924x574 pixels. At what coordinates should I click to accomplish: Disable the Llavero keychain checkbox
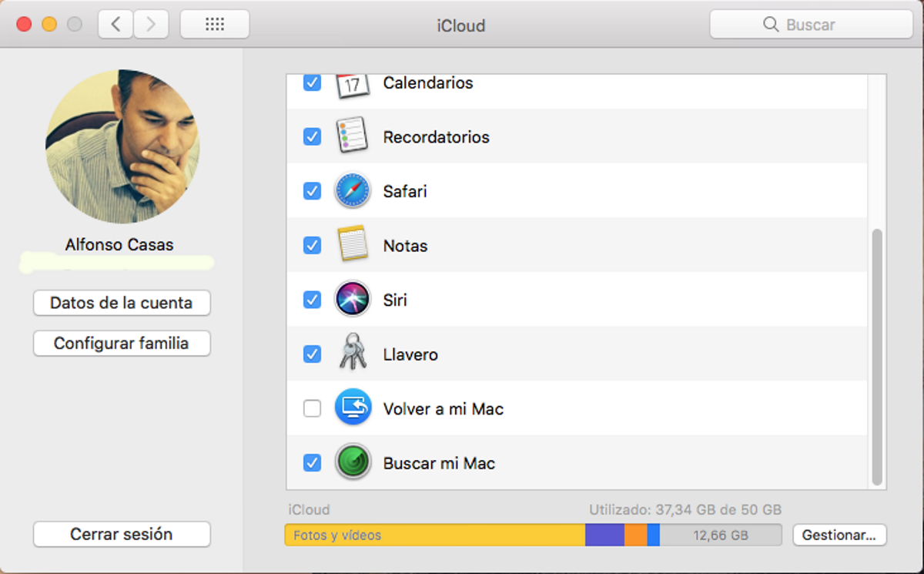[312, 354]
